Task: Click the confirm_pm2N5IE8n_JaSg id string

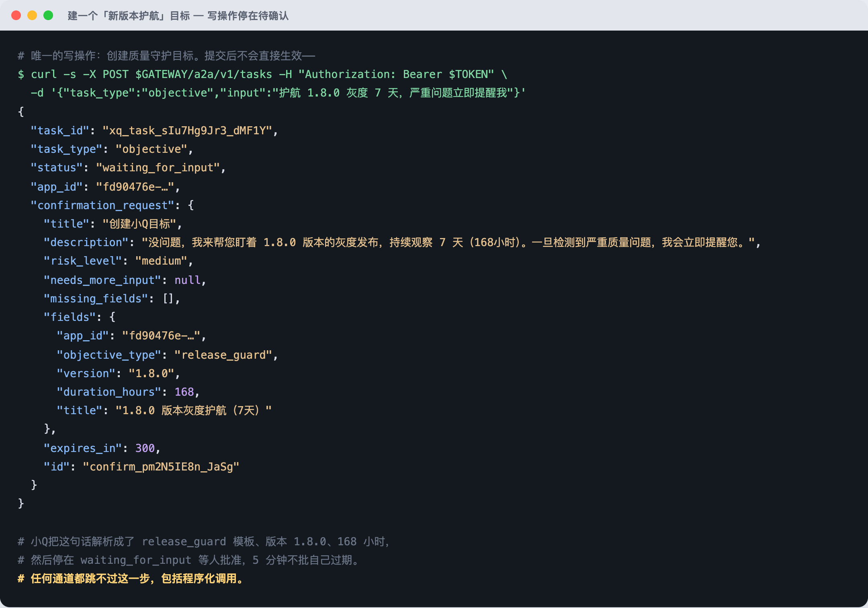Action: (161, 467)
